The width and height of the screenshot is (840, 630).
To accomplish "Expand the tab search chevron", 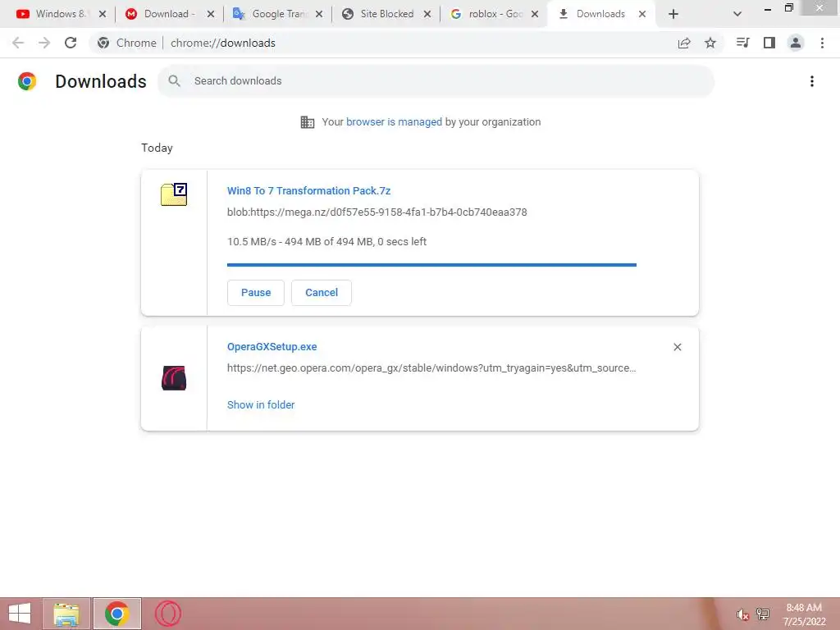I will tap(737, 14).
